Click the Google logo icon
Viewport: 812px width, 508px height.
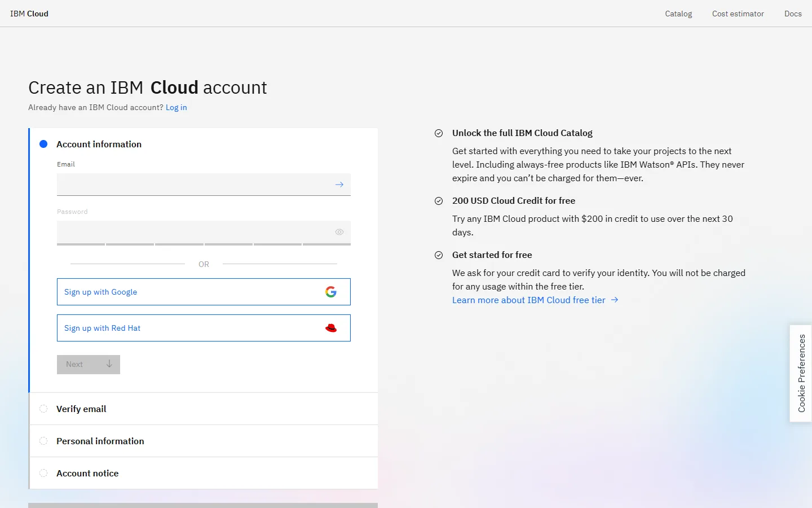[x=331, y=292]
